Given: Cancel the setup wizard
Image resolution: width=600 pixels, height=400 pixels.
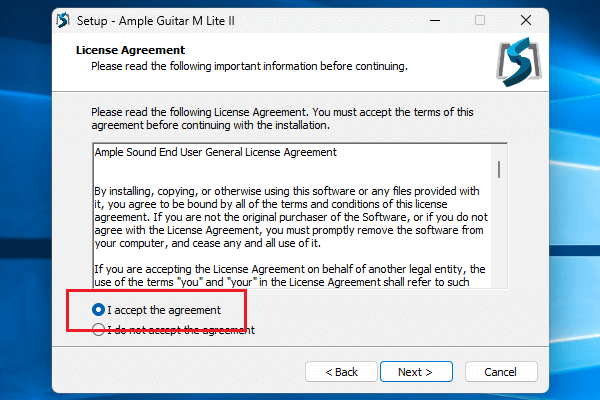Looking at the screenshot, I should pos(500,372).
